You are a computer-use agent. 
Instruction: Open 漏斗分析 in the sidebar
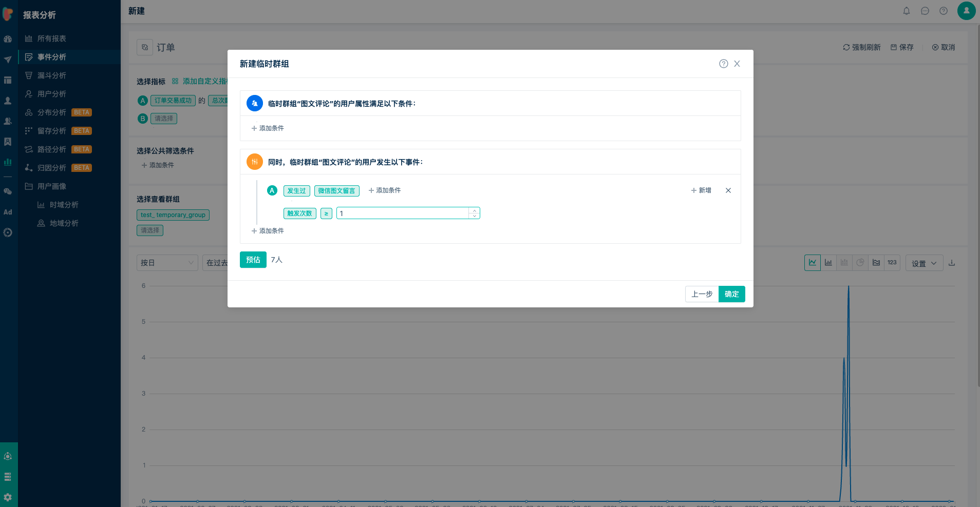(x=52, y=75)
